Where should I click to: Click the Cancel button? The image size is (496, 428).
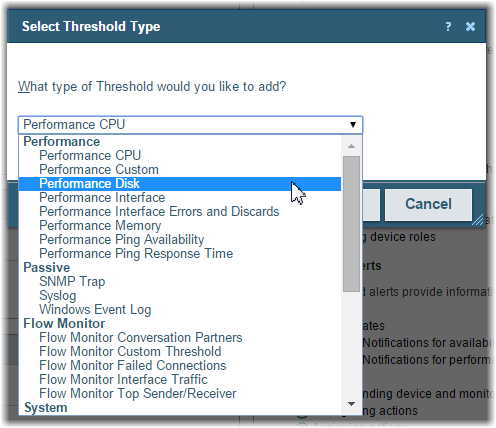pyautogui.click(x=428, y=204)
